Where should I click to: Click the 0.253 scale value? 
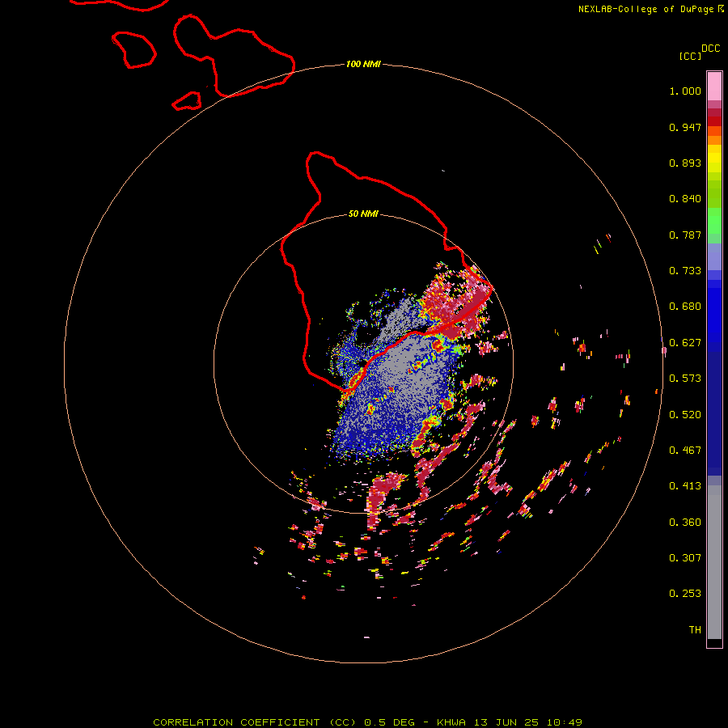(685, 594)
